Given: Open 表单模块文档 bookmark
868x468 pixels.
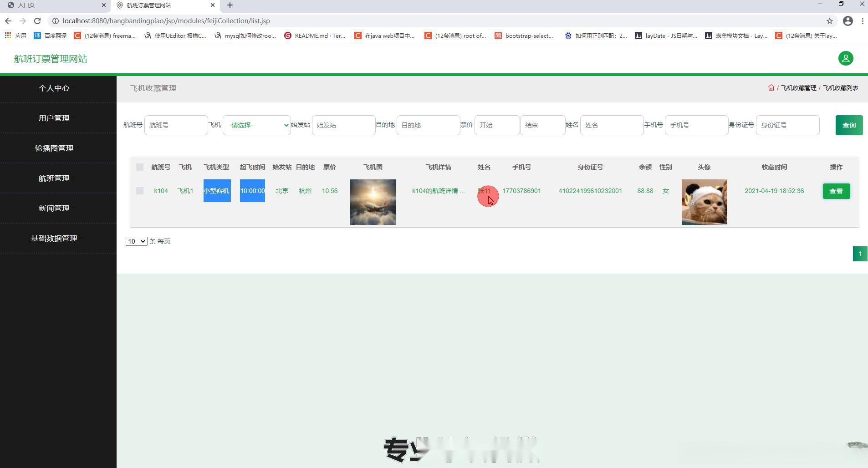Looking at the screenshot, I should click(736, 36).
